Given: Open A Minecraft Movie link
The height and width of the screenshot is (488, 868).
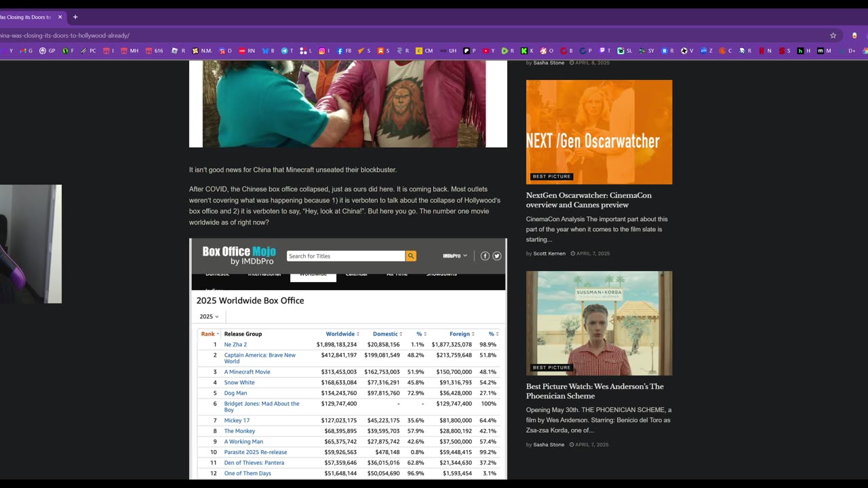Looking at the screenshot, I should coord(247,372).
